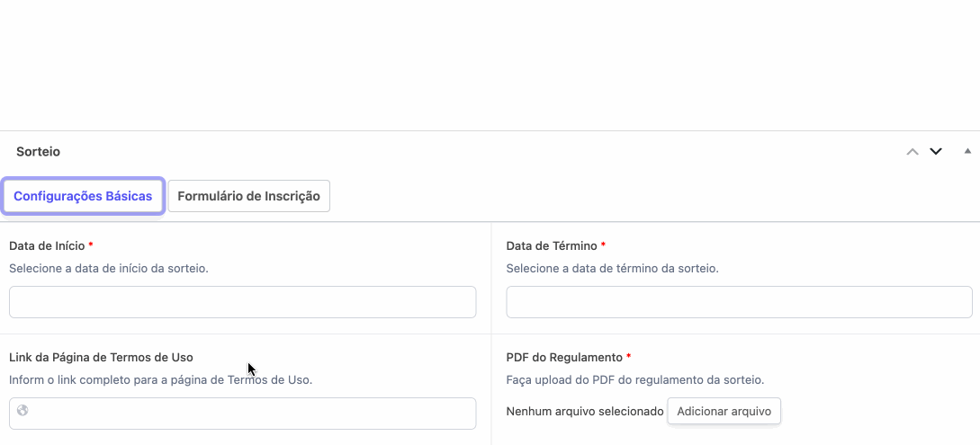Click the Sorteio panel title
The width and height of the screenshot is (980, 445).
tap(38, 152)
